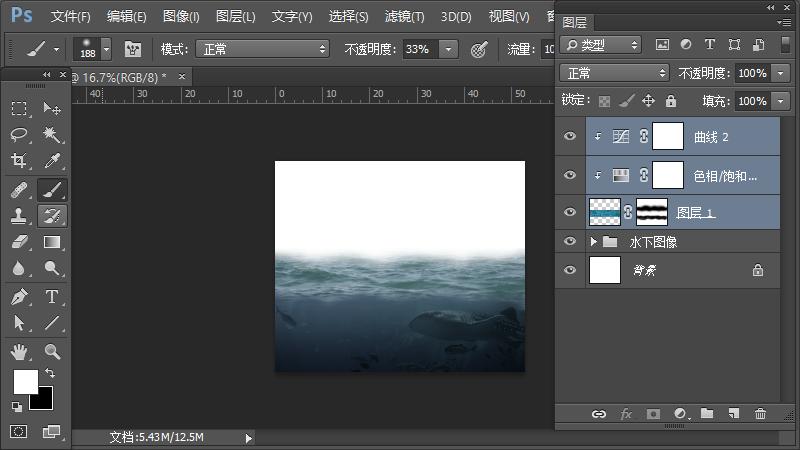Image resolution: width=800 pixels, height=450 pixels.
Task: Open the brush mode 正常 dropdown
Action: (x=263, y=49)
